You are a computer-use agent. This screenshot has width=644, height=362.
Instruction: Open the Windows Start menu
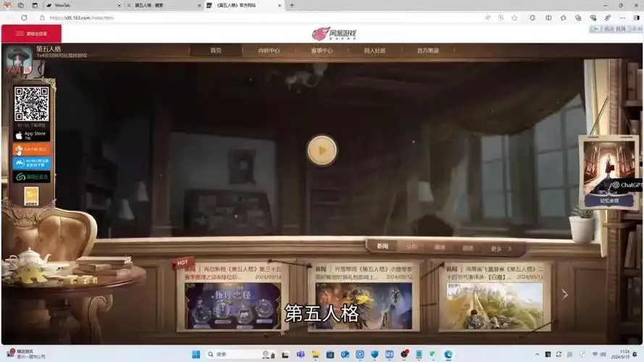click(196, 354)
